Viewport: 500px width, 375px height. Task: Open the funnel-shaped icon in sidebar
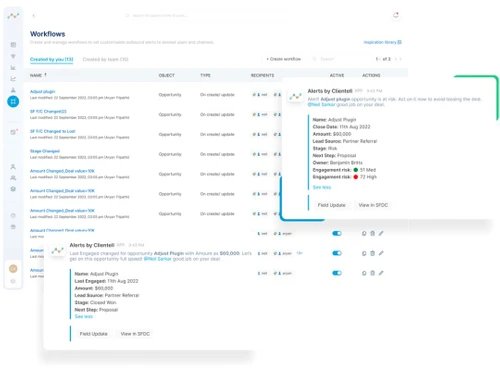click(13, 56)
